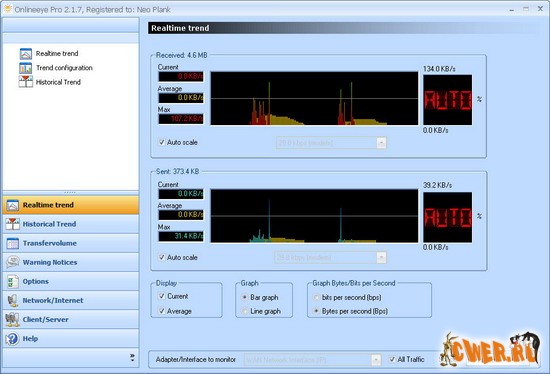The height and width of the screenshot is (374, 550).
Task: Open Transfervolume via its calendar icon
Action: pyautogui.click(x=13, y=243)
